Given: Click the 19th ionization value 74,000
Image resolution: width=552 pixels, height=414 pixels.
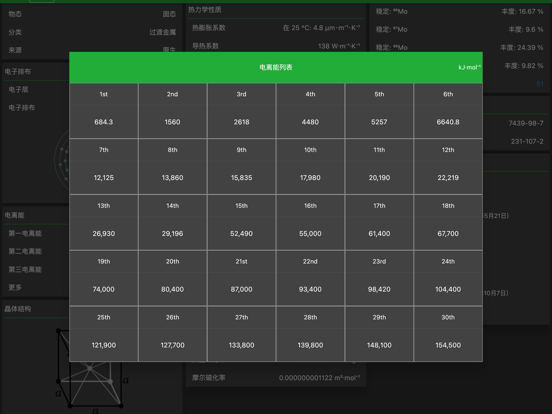Looking at the screenshot, I should [x=104, y=289].
